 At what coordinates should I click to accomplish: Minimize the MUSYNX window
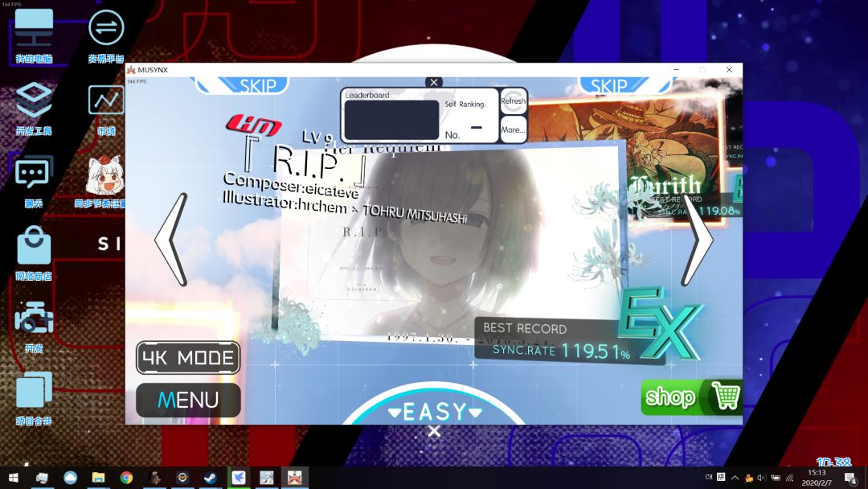pyautogui.click(x=676, y=70)
